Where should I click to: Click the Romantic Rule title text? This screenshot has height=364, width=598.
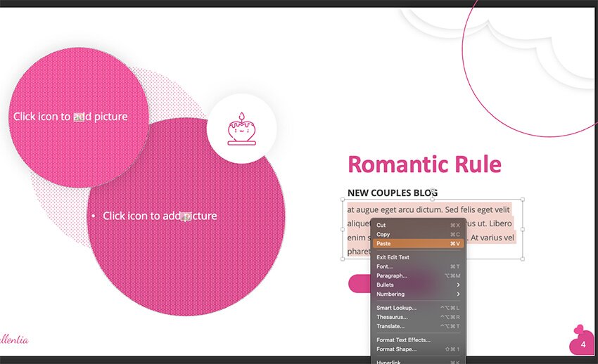point(424,164)
